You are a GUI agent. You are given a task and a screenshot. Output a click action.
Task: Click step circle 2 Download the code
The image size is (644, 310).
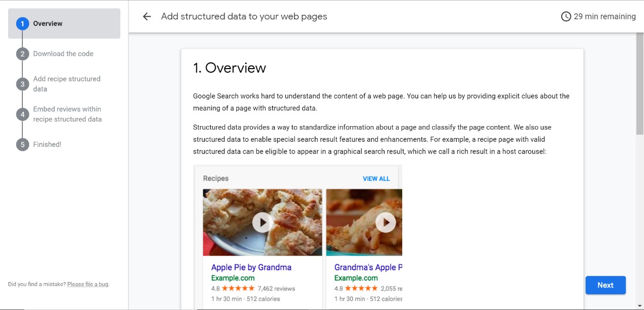tap(22, 53)
